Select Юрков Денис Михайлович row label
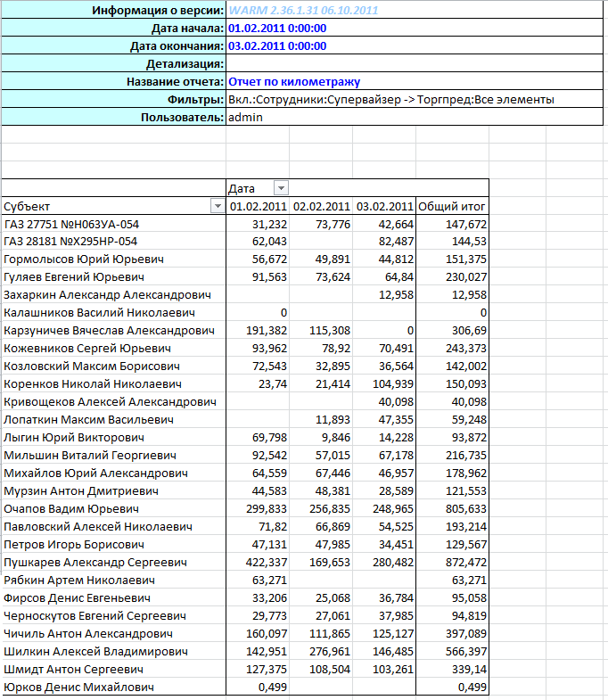 pyautogui.click(x=79, y=688)
